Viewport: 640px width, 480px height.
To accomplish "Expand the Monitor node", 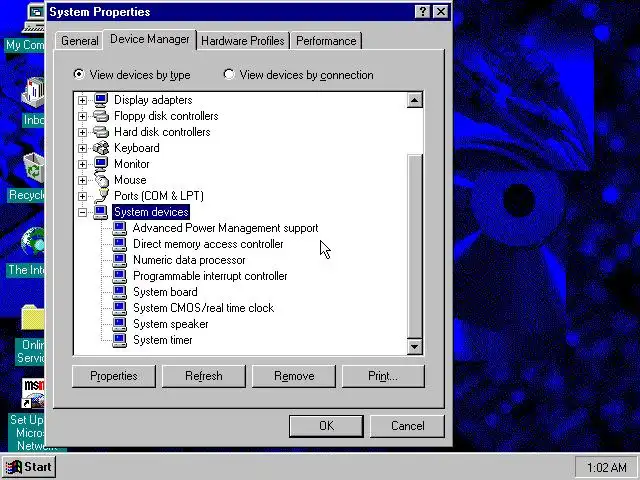I will (82, 164).
